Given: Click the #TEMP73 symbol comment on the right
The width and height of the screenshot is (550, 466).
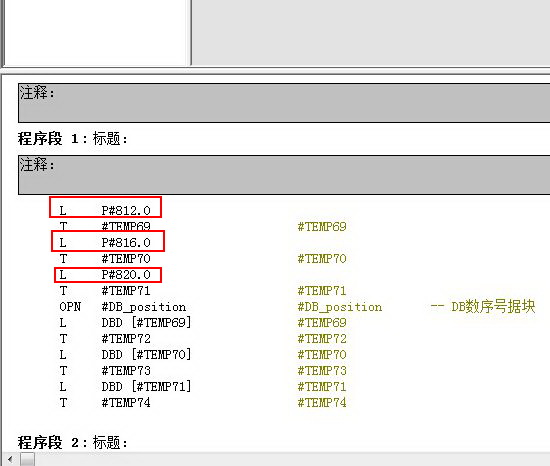Looking at the screenshot, I should coord(322,371).
